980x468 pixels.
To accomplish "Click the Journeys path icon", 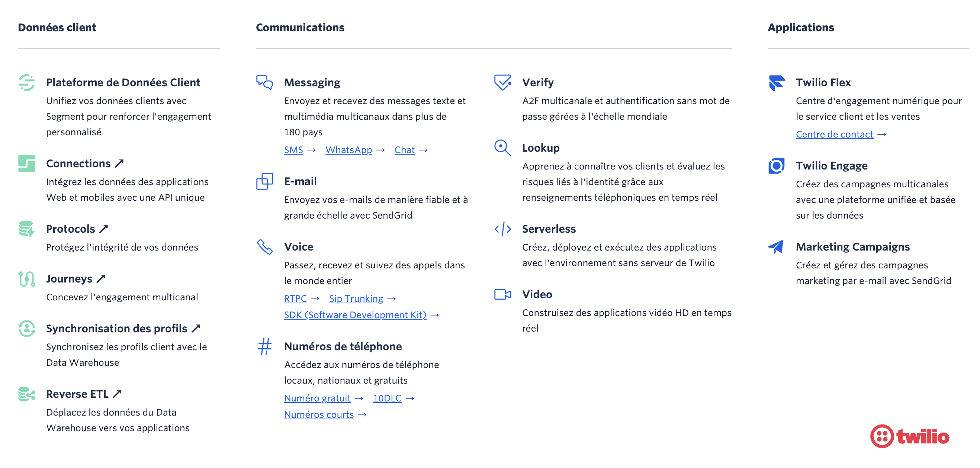I will click(27, 279).
